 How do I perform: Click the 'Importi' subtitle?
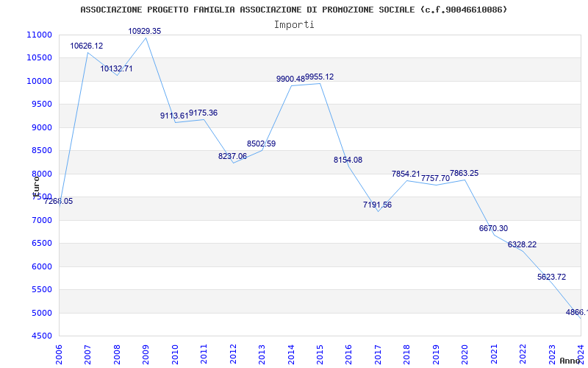(x=294, y=25)
